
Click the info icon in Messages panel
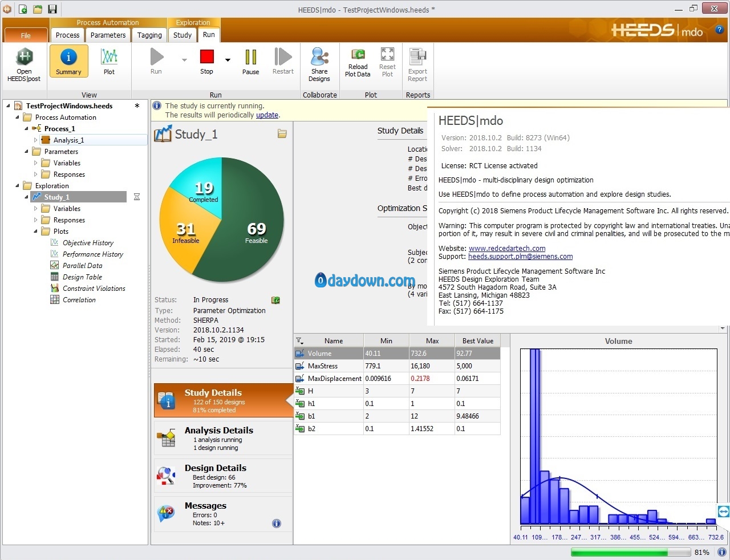point(277,524)
